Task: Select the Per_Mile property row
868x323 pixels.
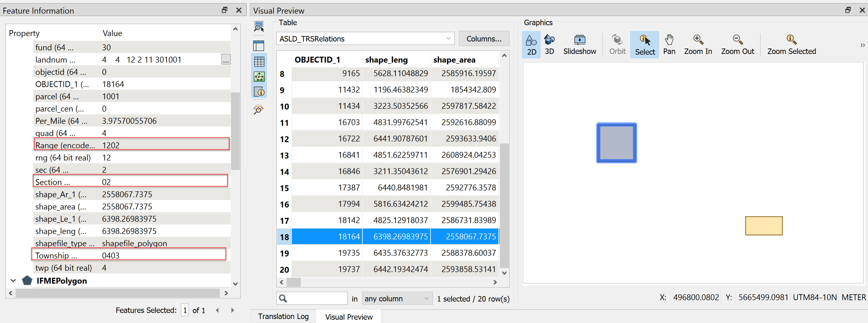Action: pyautogui.click(x=132, y=121)
